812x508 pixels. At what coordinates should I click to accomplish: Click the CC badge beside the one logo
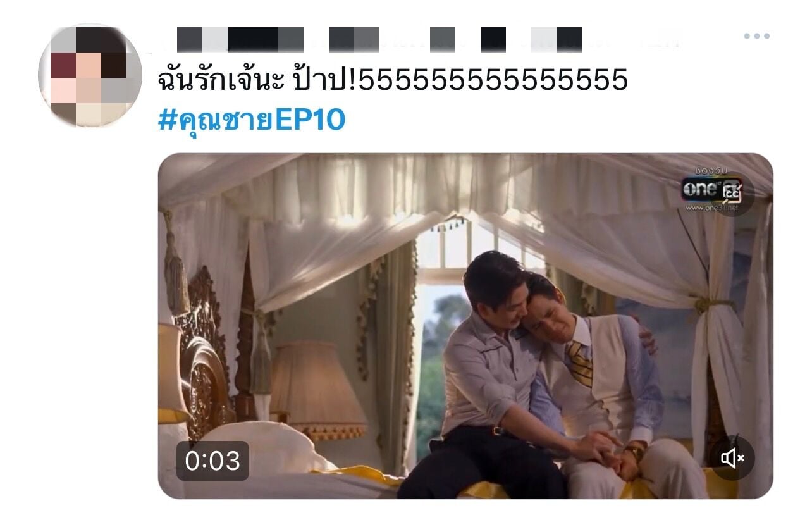click(x=733, y=191)
